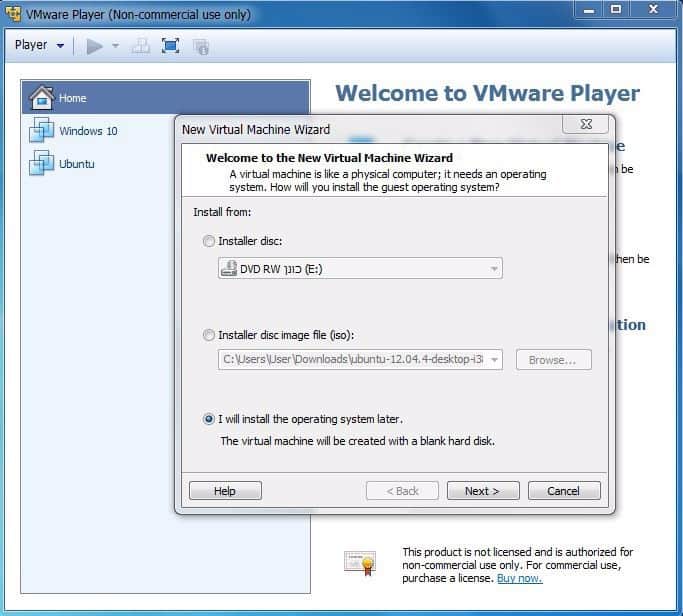683x616 pixels.
Task: Enter full screen mode via toolbar icon
Action: coord(170,46)
